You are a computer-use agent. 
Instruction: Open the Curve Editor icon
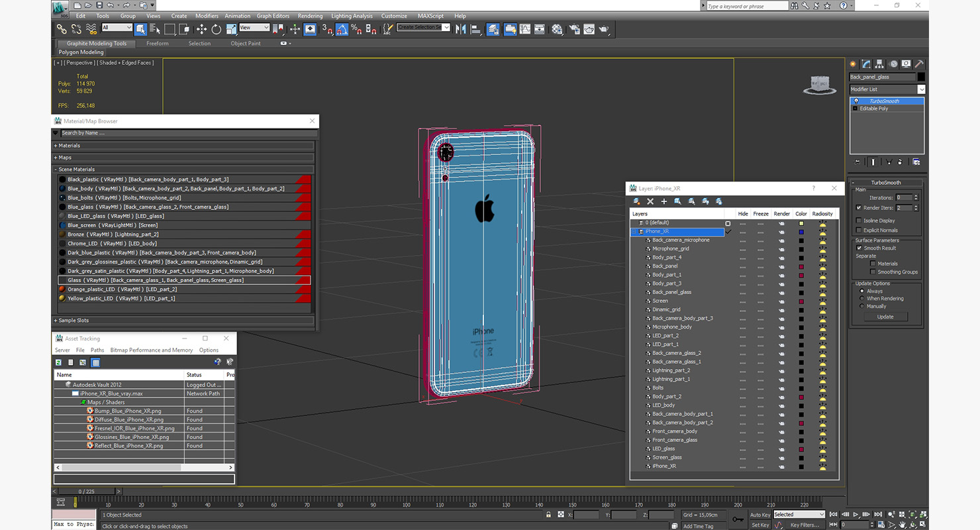tap(524, 28)
